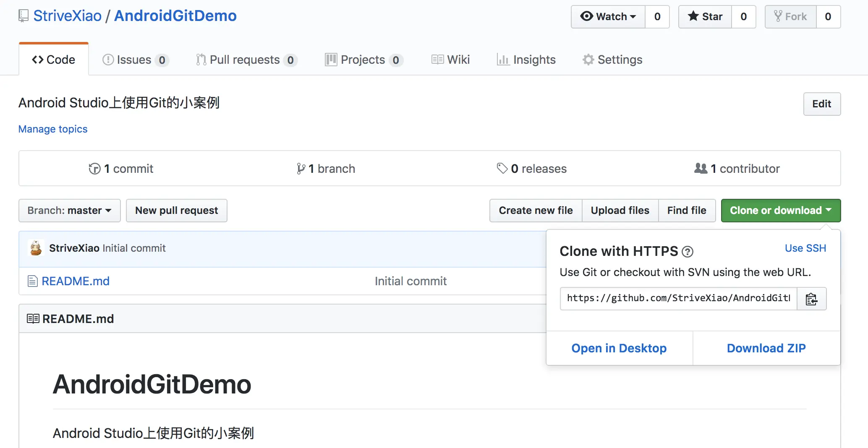Copy clone URL with clipboard icon

pyautogui.click(x=811, y=299)
